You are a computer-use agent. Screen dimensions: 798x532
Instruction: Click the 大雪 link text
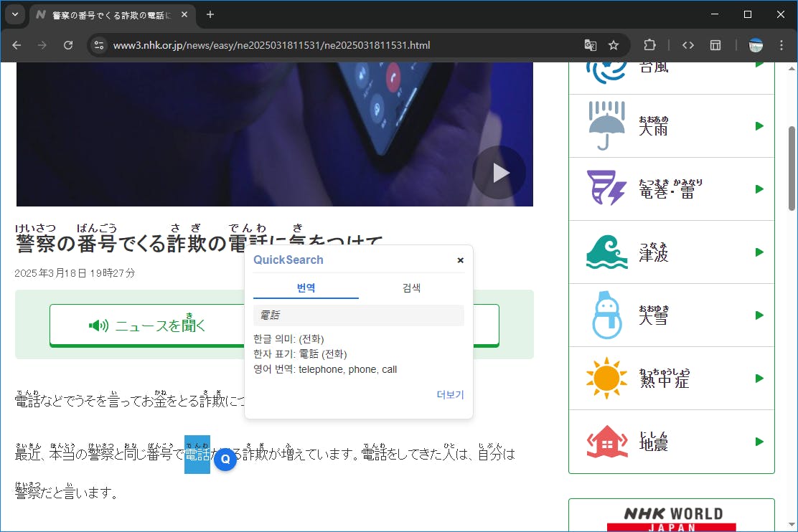(x=654, y=315)
